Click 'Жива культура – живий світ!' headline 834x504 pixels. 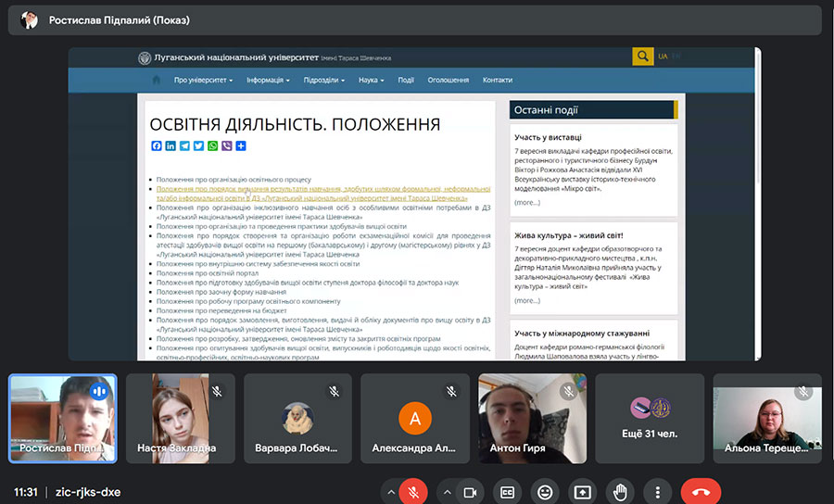569,235
